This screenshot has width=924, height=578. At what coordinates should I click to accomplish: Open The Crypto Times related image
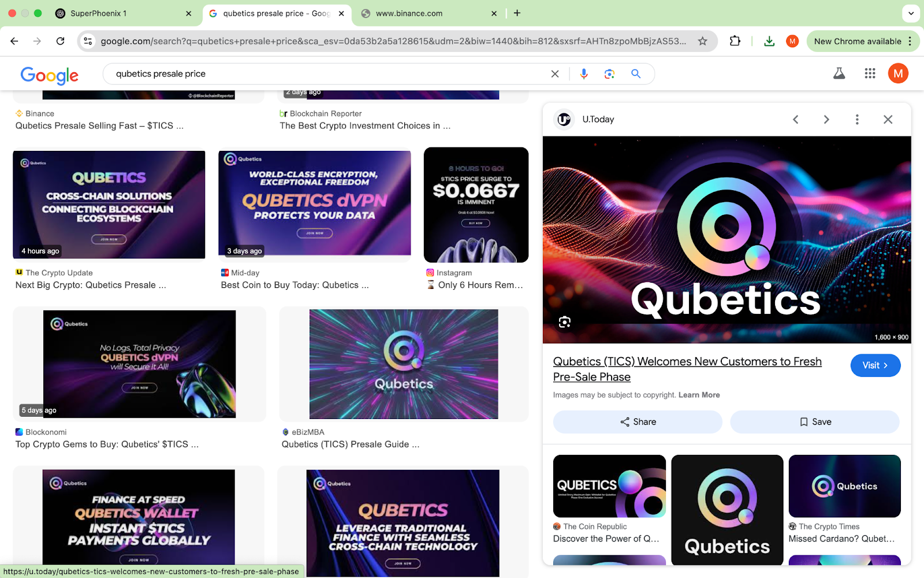tap(844, 486)
